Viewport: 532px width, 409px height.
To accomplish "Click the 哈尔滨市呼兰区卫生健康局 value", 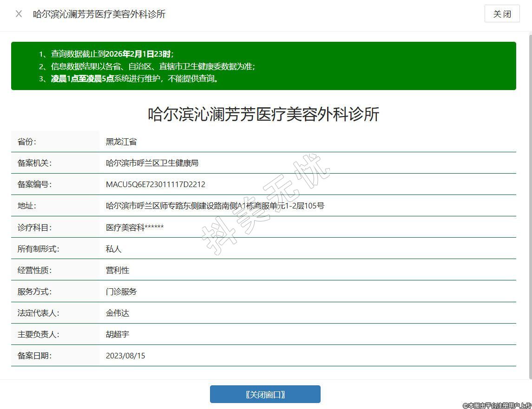I will point(152,163).
